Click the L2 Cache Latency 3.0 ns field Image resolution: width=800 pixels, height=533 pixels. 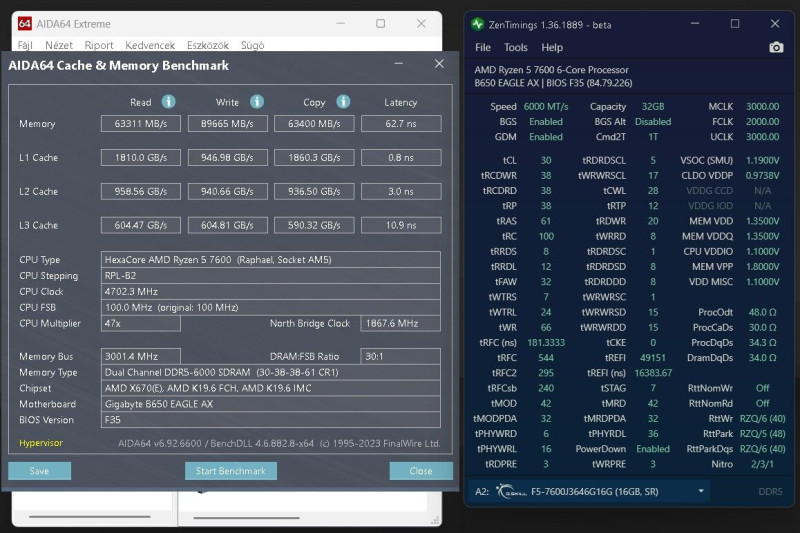tap(401, 191)
